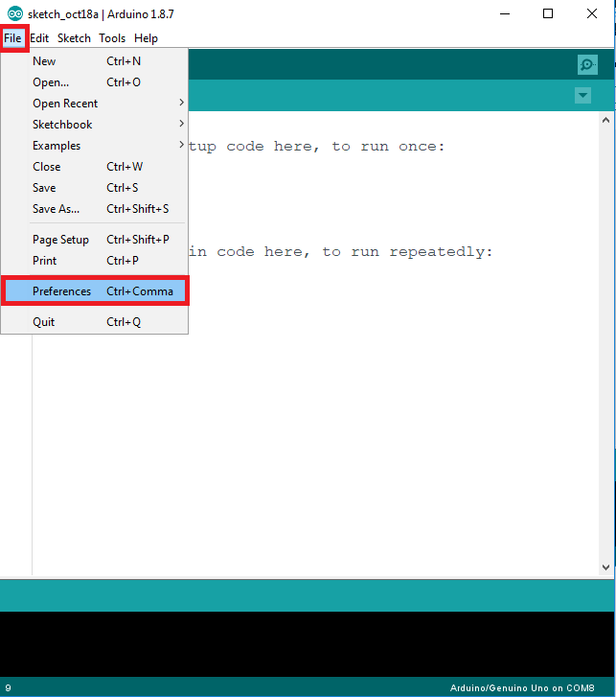Screen dimensions: 616x697
Task: Open the File menu
Action: tap(12, 38)
